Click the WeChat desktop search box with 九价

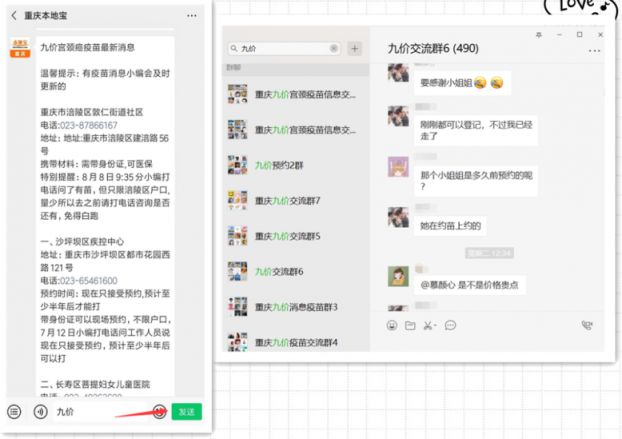[x=284, y=48]
